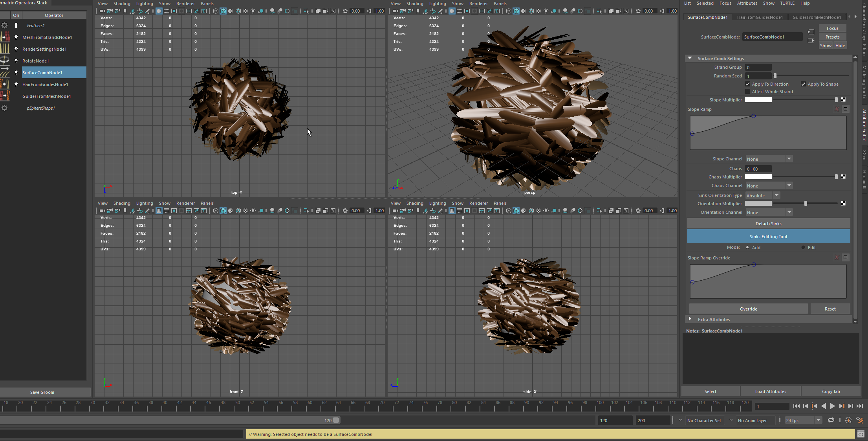Select the Edit mode radio button
Image resolution: width=868 pixels, height=441 pixels.
[x=803, y=248]
